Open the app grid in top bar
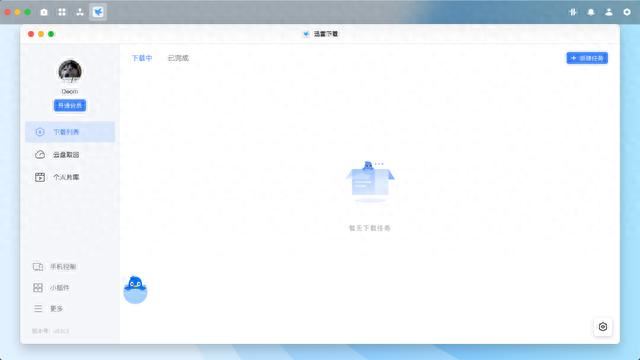 62,12
